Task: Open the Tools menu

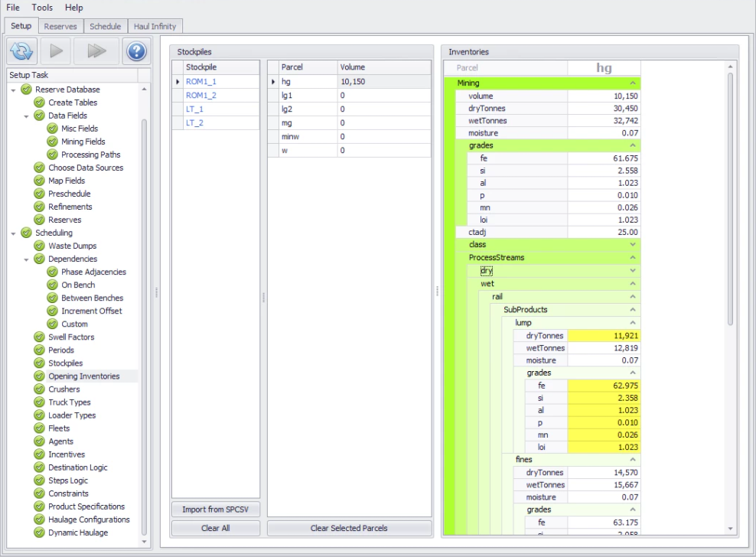Action: click(42, 8)
